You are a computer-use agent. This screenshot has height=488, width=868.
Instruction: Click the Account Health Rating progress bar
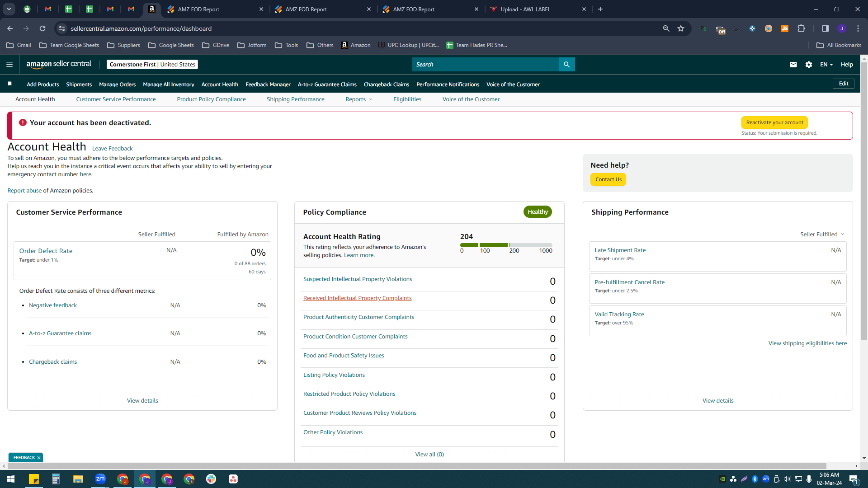(x=506, y=245)
